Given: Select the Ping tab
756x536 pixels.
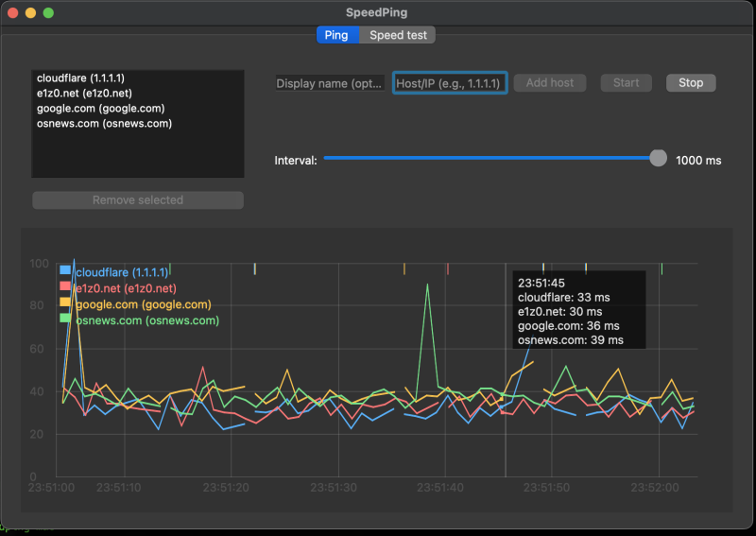Looking at the screenshot, I should [337, 35].
